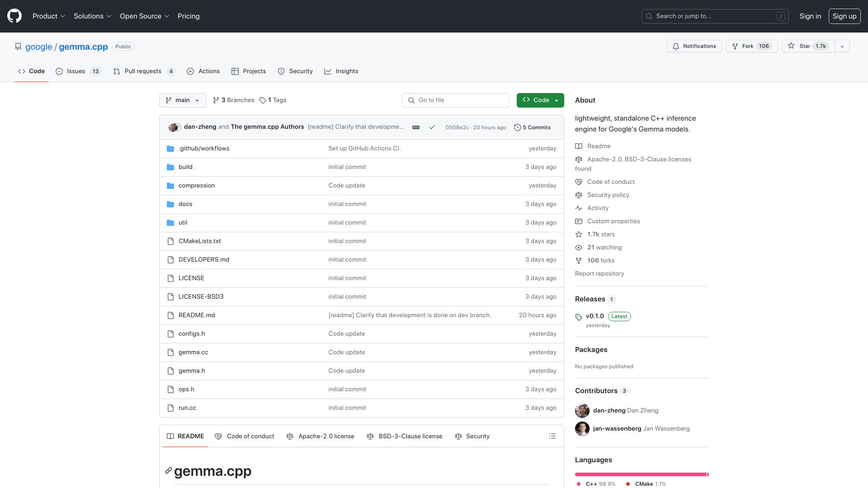
Task: Open the main branch selector
Action: pyautogui.click(x=183, y=100)
